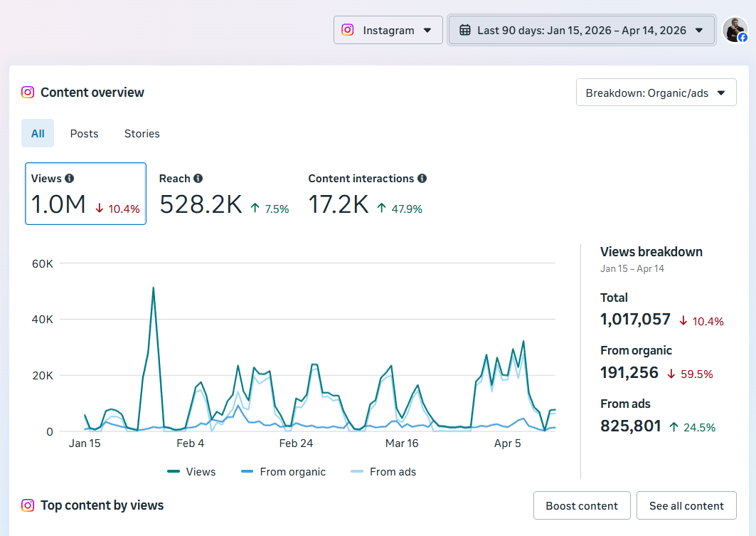Toggle the Views series in the chart legend

[x=192, y=471]
